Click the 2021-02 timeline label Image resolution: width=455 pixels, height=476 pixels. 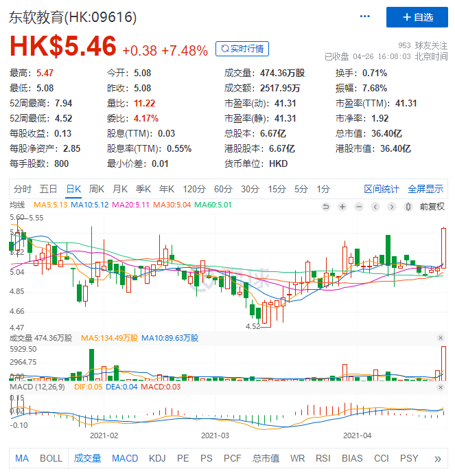(104, 435)
